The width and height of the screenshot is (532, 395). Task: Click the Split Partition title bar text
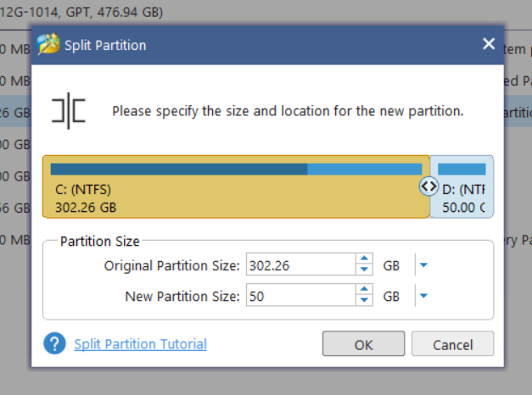point(105,45)
